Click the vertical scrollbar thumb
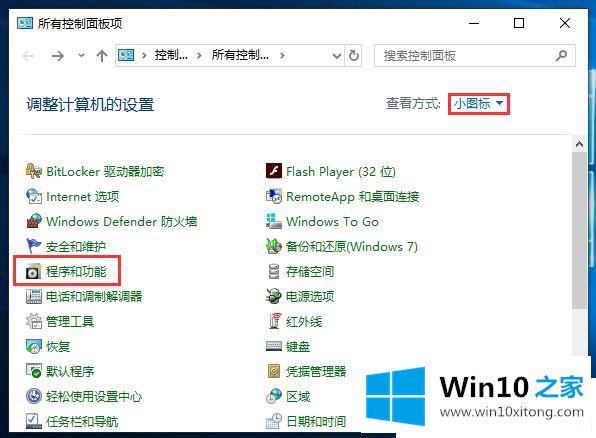Viewport: 596px width, 438px height. tap(579, 231)
